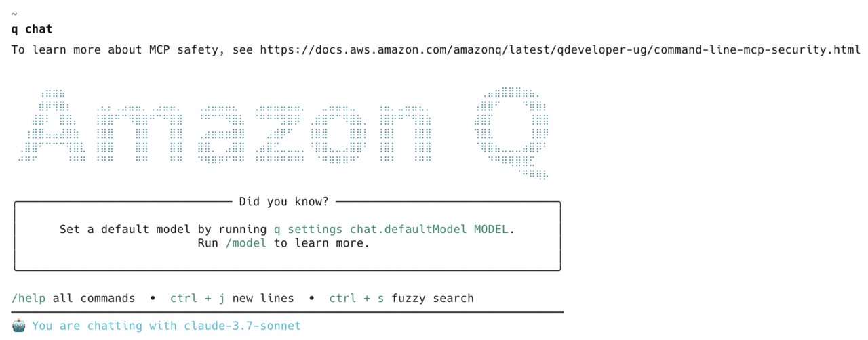Open the MCP security documentation URL
Screen dimensions: 868x340
[x=560, y=49]
